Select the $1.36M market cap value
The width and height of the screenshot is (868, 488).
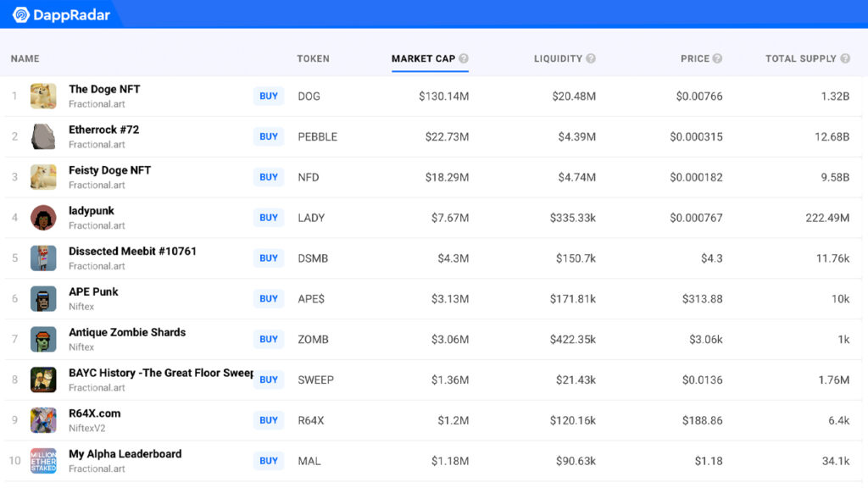pyautogui.click(x=450, y=380)
